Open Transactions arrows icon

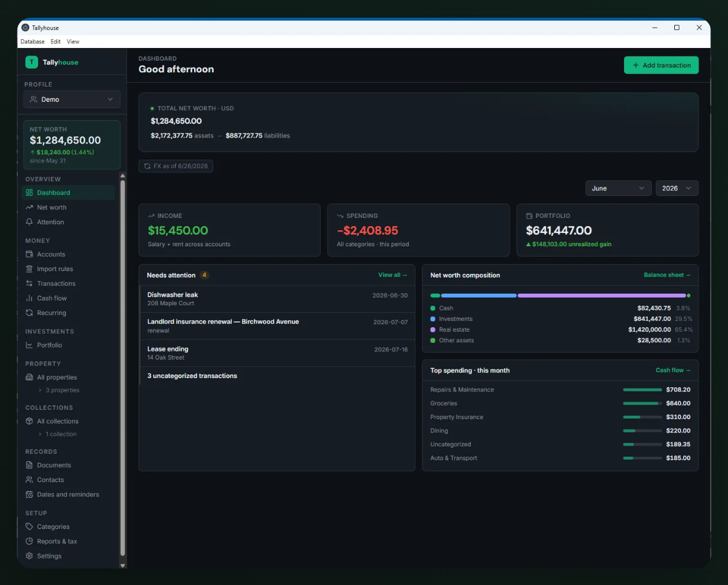(x=29, y=284)
